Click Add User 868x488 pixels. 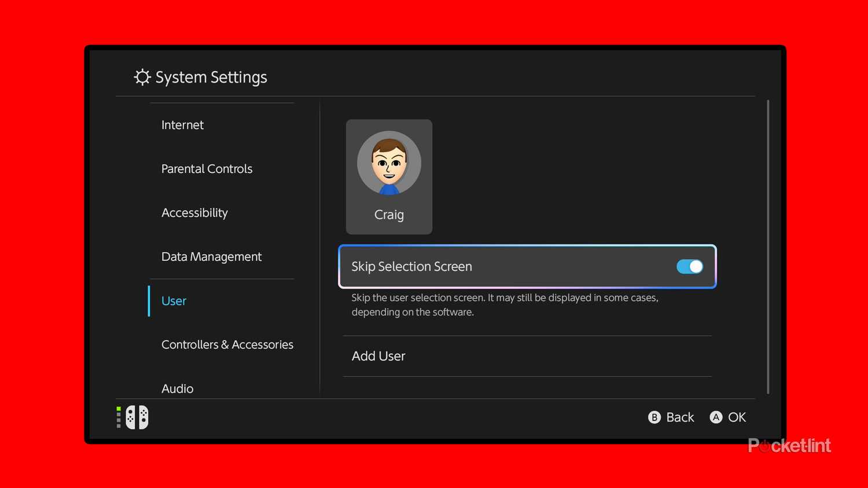pos(378,356)
